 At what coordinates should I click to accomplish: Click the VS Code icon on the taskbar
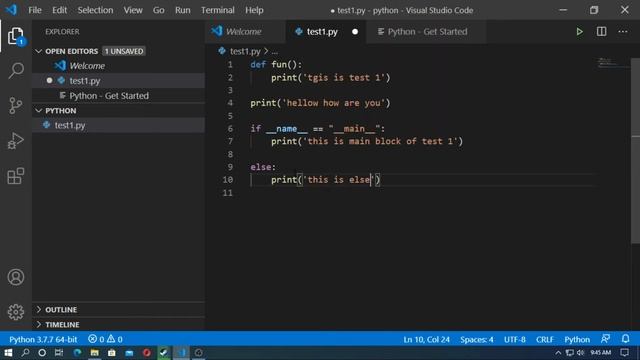click(181, 353)
